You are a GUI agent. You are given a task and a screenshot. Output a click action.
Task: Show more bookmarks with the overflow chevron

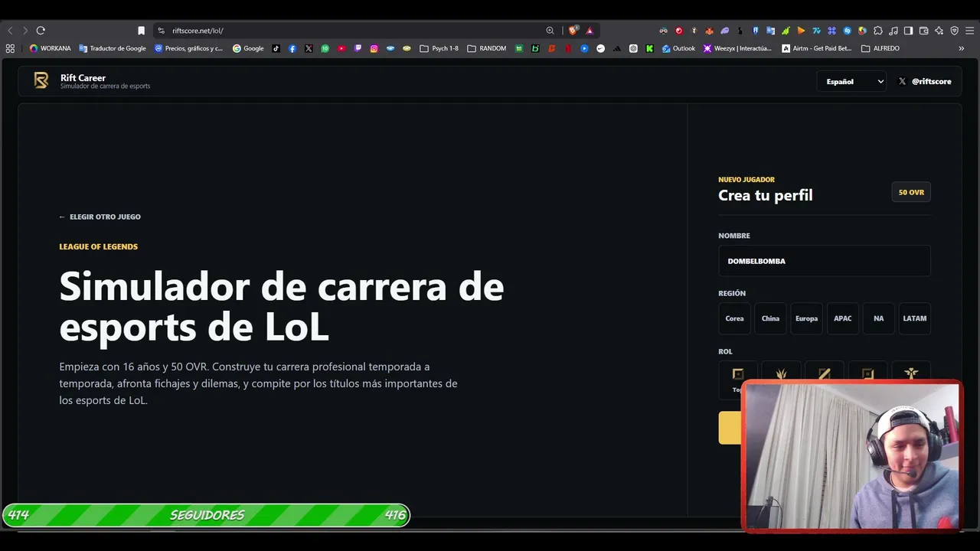(962, 48)
